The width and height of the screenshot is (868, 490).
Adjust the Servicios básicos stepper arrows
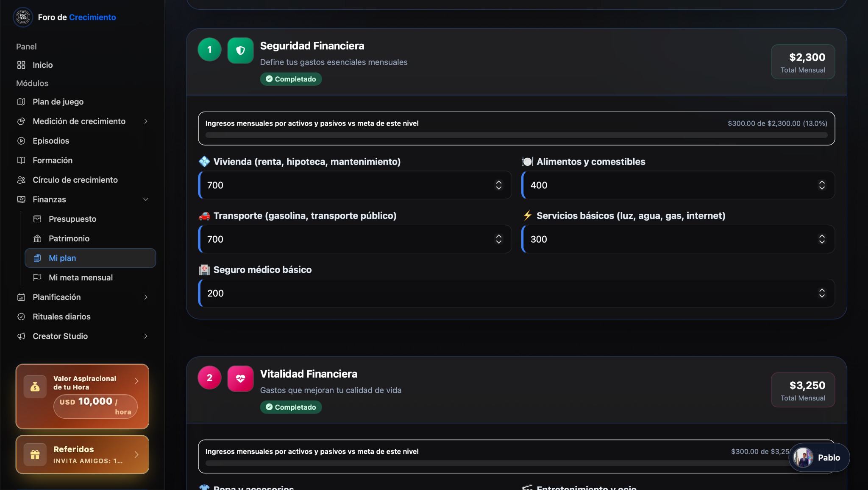822,239
